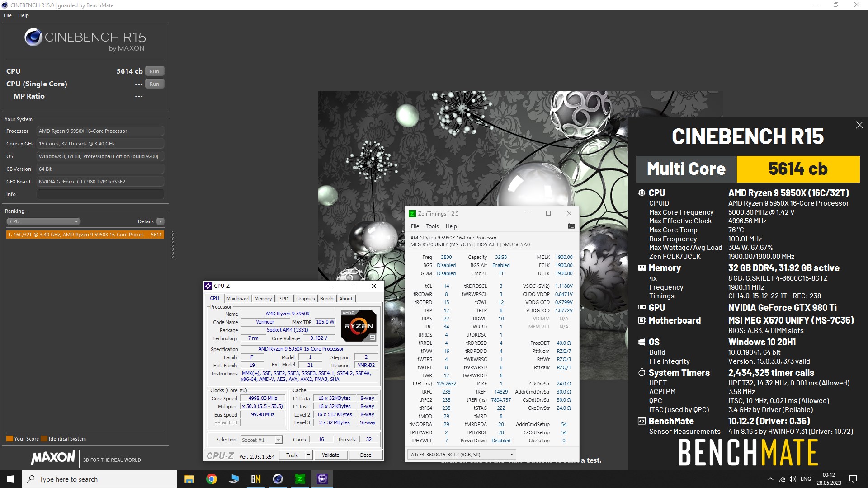
Task: Click the MCLK 1900.00 value in ZenTimings
Action: (x=564, y=257)
